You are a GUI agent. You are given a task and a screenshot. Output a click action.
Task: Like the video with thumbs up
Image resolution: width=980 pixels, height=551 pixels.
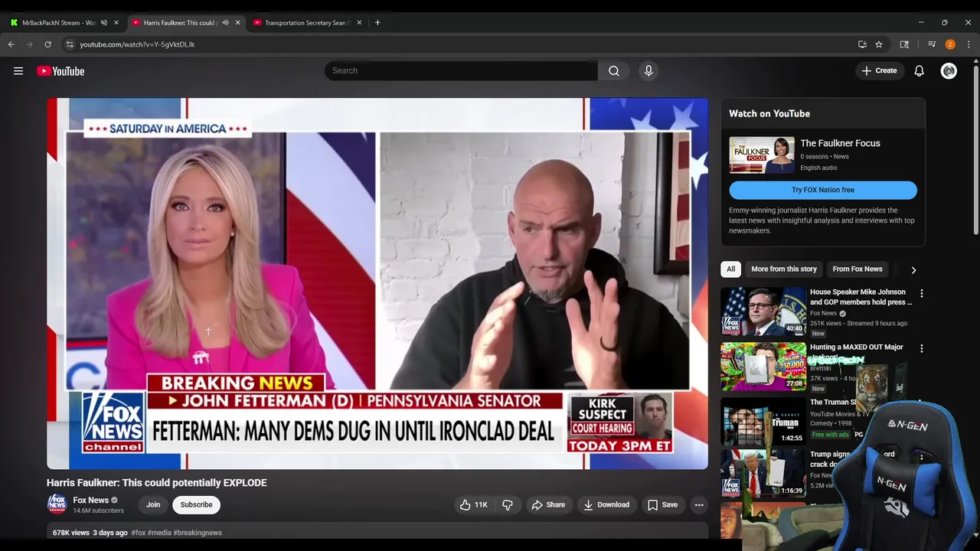pyautogui.click(x=473, y=505)
